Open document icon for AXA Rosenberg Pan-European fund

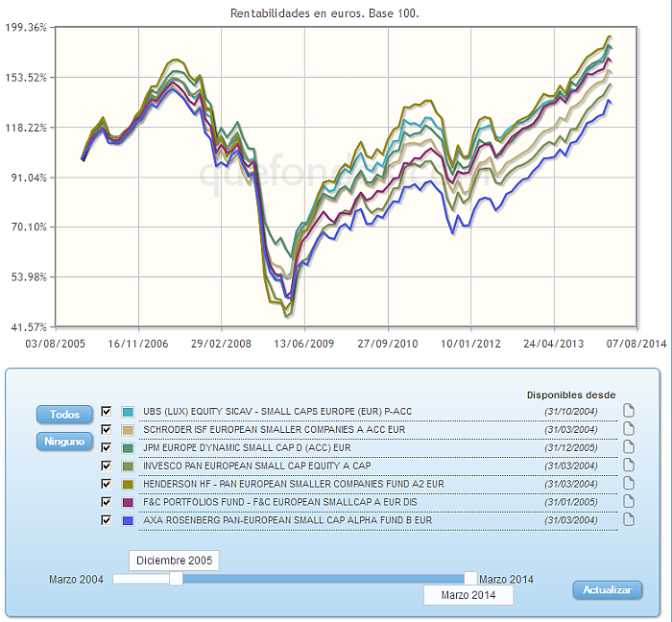[x=628, y=519]
